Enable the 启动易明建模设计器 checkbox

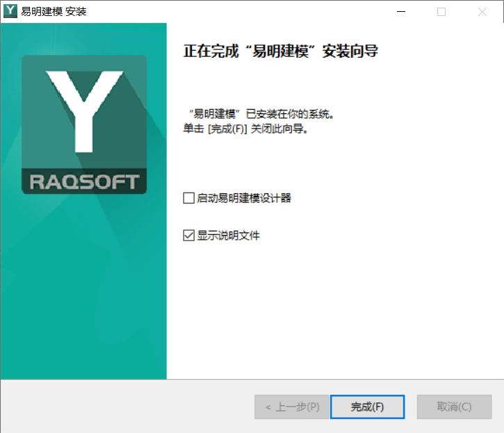[x=188, y=198]
